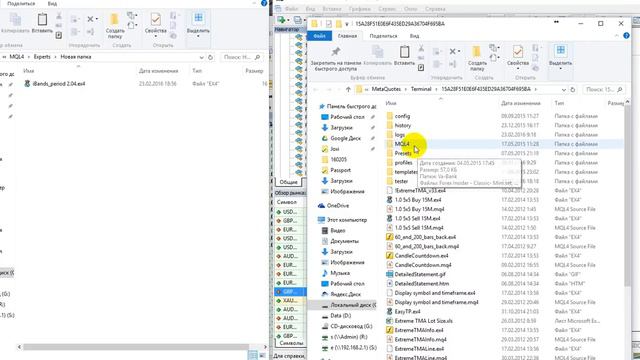This screenshot has width=640, height=360.
Task: Expand Свойства dropdown arrow in right Explorer ribbon
Action: 518,69
